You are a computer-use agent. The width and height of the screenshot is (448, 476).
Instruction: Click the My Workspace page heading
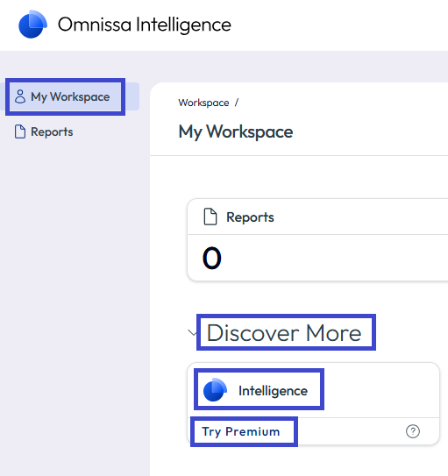coord(236,131)
